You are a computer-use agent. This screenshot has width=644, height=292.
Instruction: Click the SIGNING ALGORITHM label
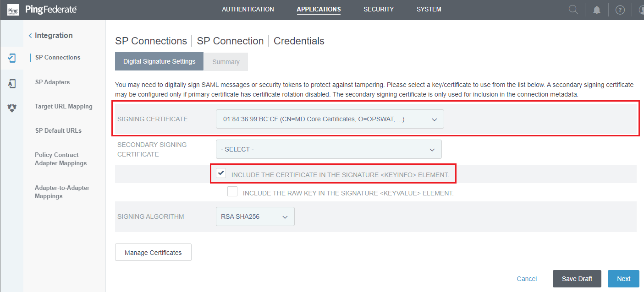151,216
